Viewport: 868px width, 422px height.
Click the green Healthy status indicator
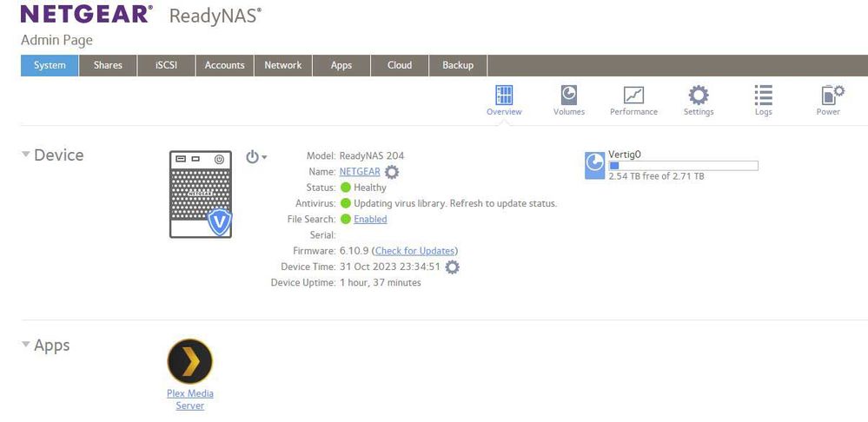point(346,188)
